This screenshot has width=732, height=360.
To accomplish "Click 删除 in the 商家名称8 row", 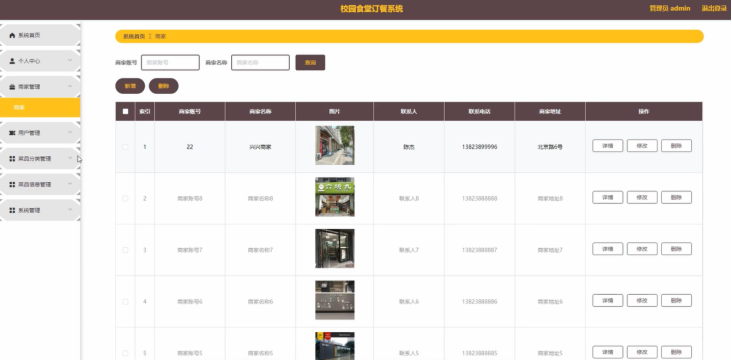I will click(676, 198).
